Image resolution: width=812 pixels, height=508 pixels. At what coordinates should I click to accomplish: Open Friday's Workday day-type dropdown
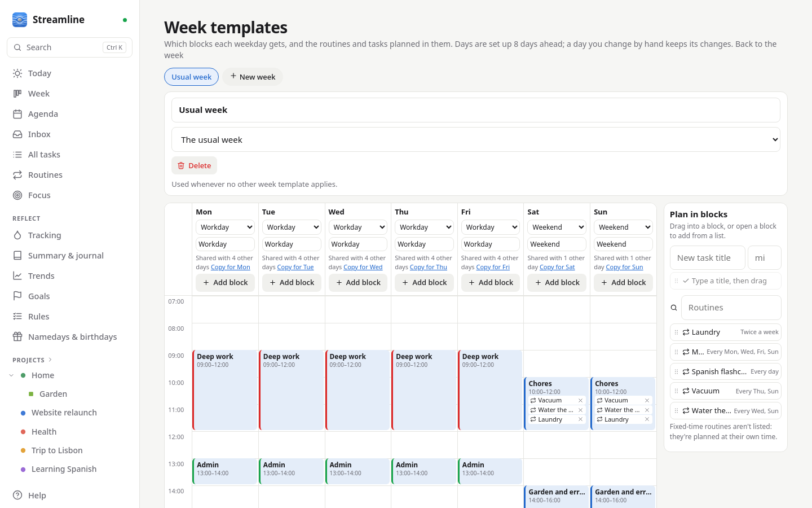pyautogui.click(x=490, y=227)
